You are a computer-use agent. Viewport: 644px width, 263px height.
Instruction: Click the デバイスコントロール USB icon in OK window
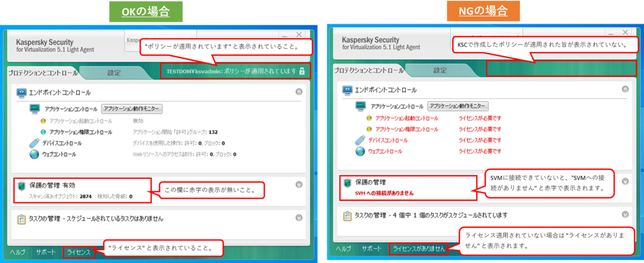tap(34, 143)
